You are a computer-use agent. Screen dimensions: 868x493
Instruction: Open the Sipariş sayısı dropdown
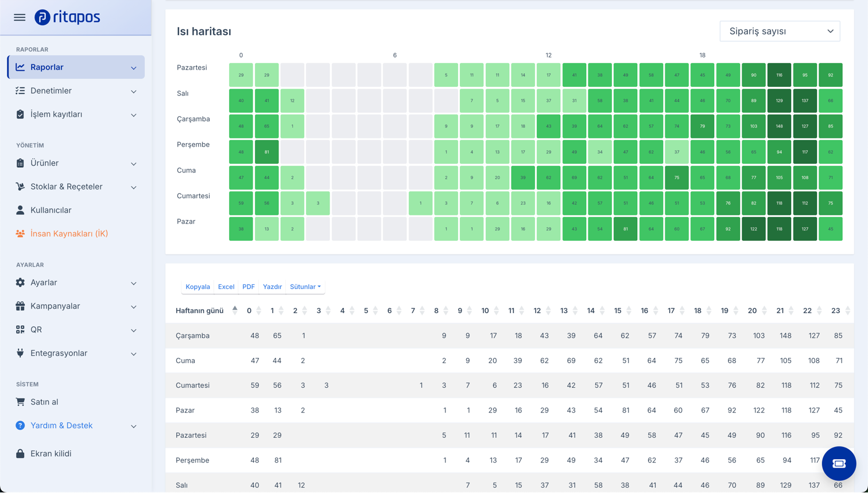[x=780, y=31]
